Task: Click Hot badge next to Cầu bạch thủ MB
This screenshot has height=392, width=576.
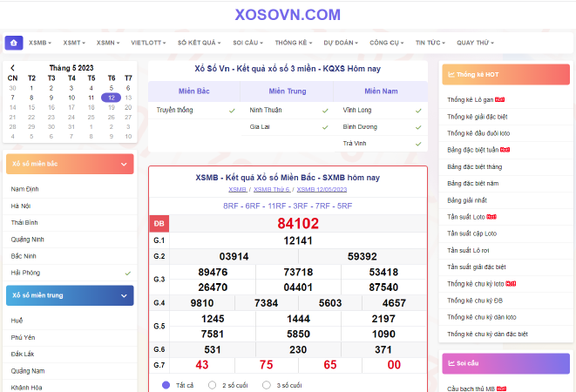Action: point(501,389)
